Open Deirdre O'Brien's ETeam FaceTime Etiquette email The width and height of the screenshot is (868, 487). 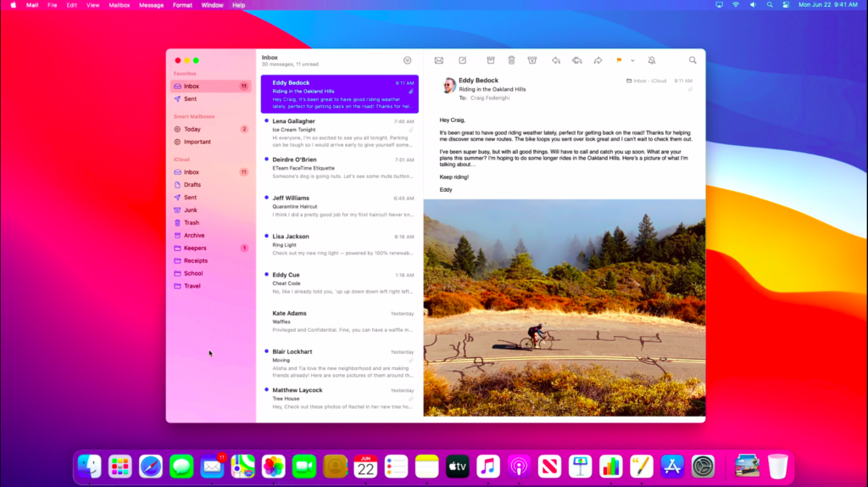pyautogui.click(x=339, y=171)
